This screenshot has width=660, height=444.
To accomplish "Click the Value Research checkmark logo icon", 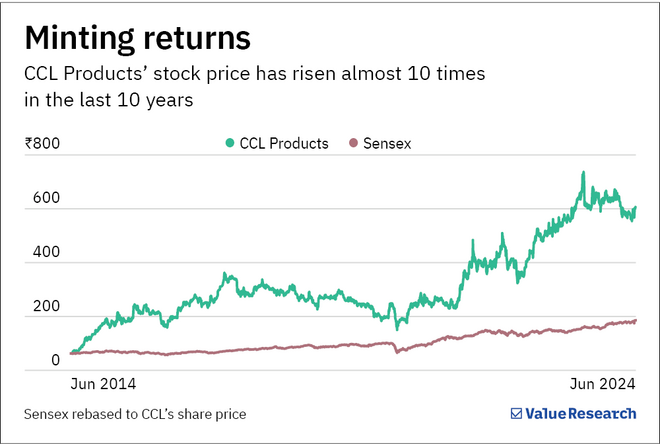I will (516, 413).
